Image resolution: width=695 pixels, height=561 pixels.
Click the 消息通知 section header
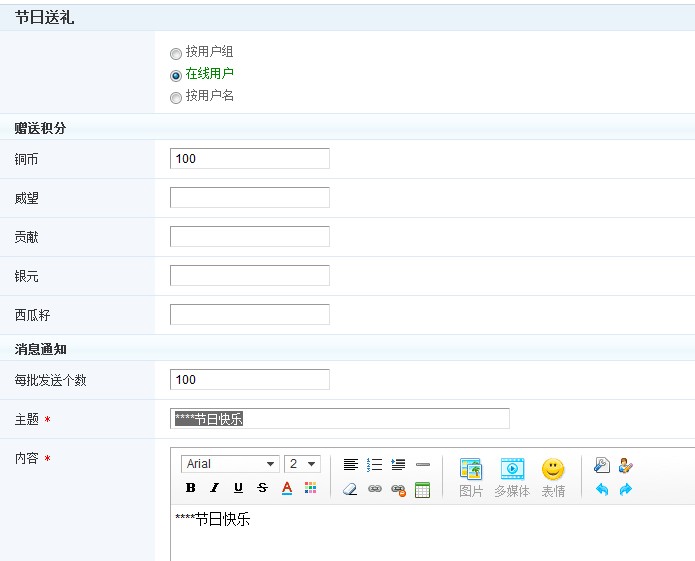point(40,349)
